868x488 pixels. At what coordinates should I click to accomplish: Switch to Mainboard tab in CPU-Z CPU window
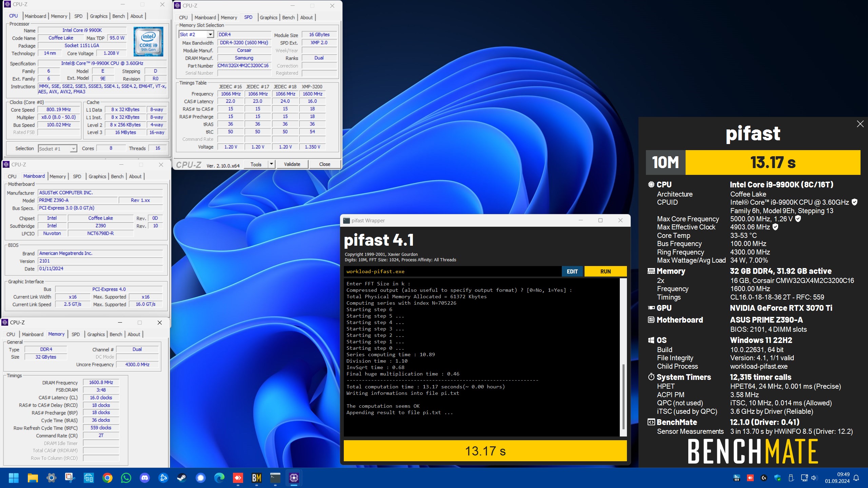[35, 16]
